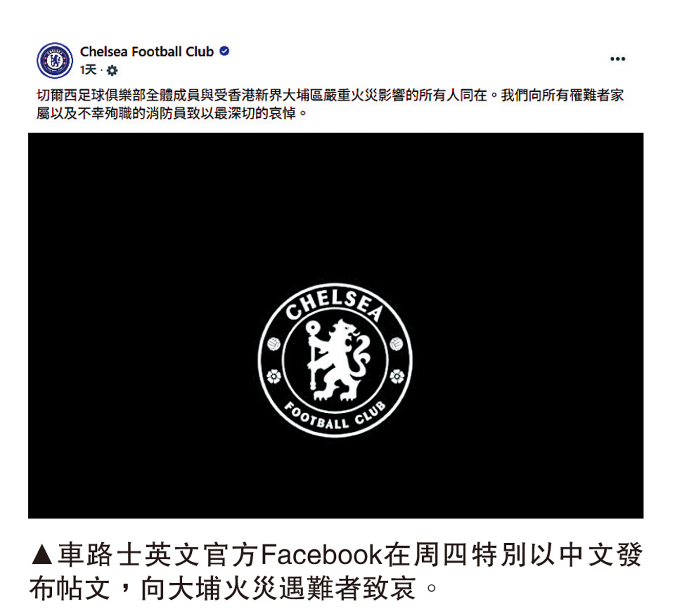The width and height of the screenshot is (675, 616).
Task: Click the left football emblem on crest
Action: click(x=274, y=344)
